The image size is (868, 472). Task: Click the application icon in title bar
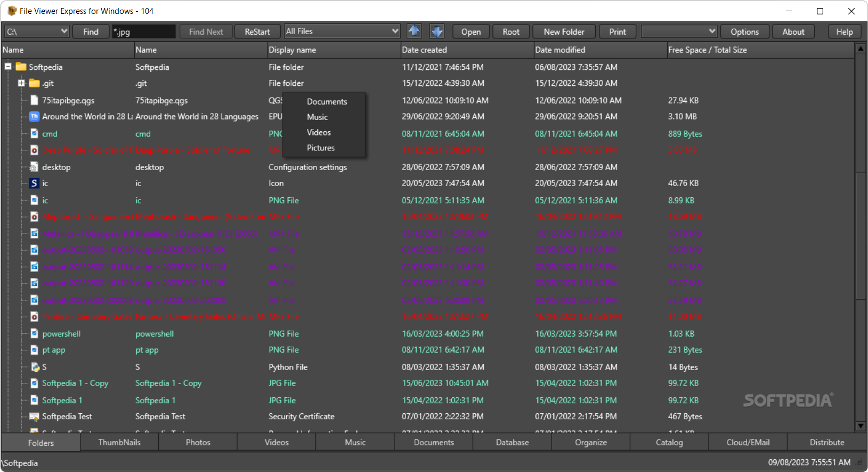(12, 11)
